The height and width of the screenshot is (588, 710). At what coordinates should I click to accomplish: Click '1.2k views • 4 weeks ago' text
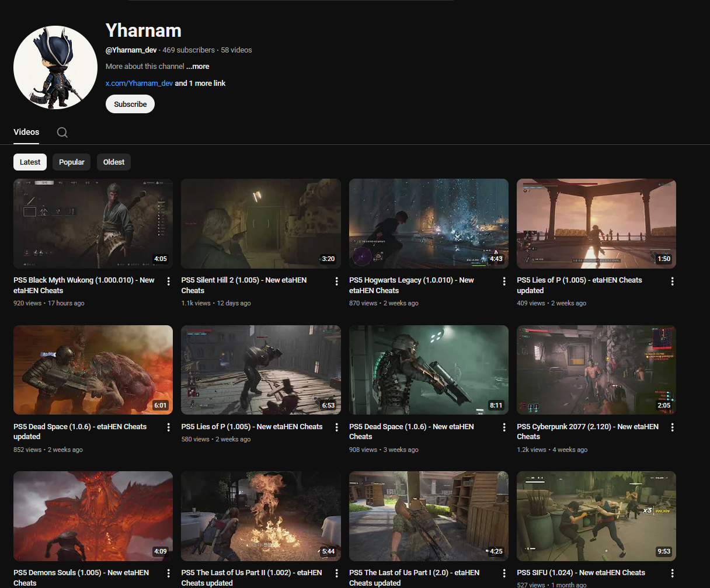point(552,450)
